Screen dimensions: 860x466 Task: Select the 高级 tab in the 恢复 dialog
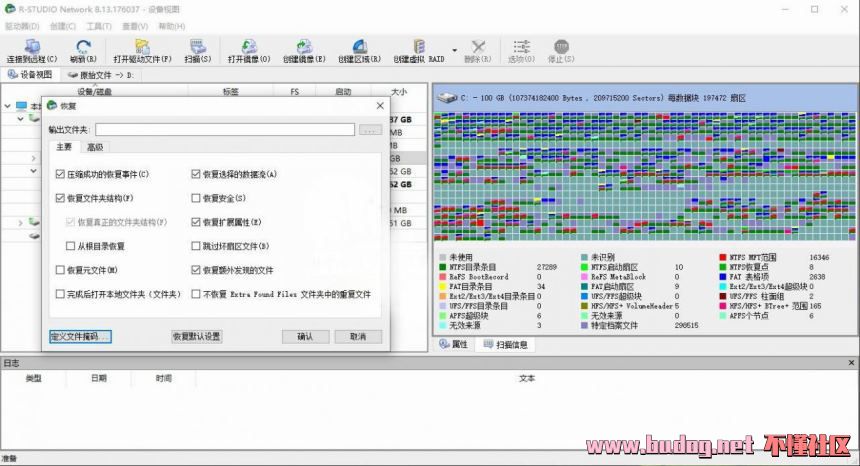tap(95, 147)
